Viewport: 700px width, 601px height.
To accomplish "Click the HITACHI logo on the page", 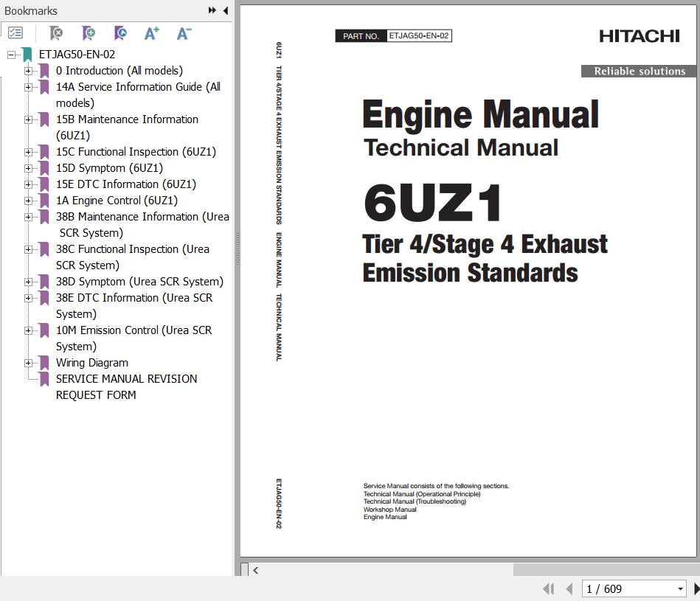I will (640, 36).
